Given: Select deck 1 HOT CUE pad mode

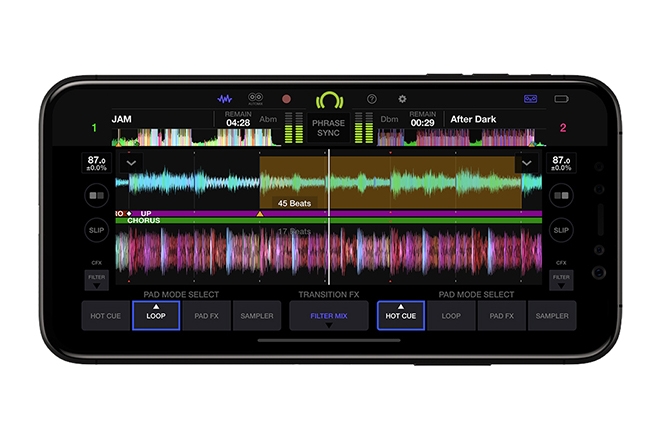Looking at the screenshot, I should (x=106, y=316).
